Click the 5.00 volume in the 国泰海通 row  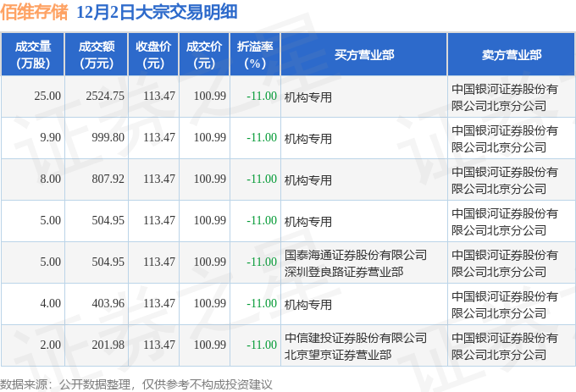pyautogui.click(x=50, y=262)
